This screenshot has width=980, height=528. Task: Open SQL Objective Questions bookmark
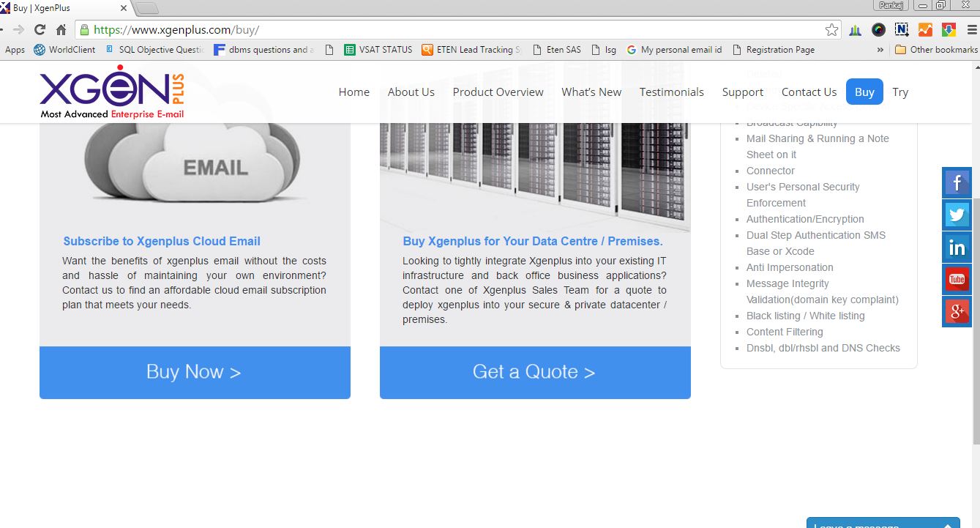click(x=155, y=50)
